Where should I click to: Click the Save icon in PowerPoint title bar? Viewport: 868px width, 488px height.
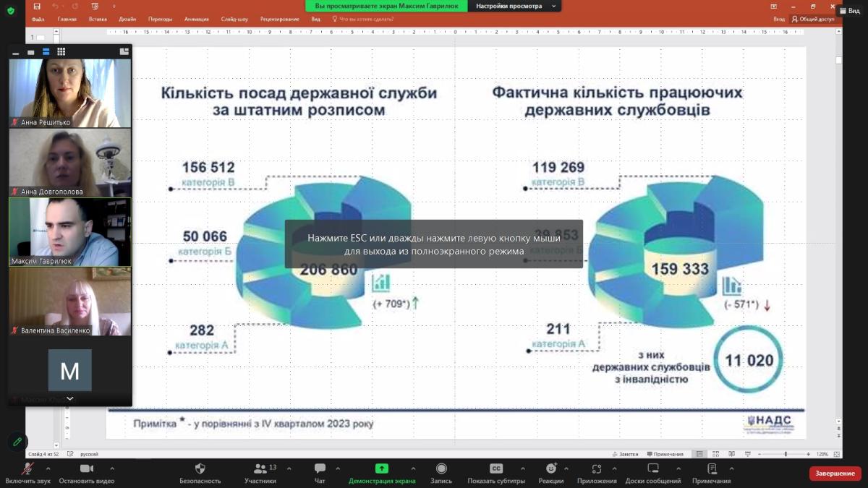tap(38, 7)
